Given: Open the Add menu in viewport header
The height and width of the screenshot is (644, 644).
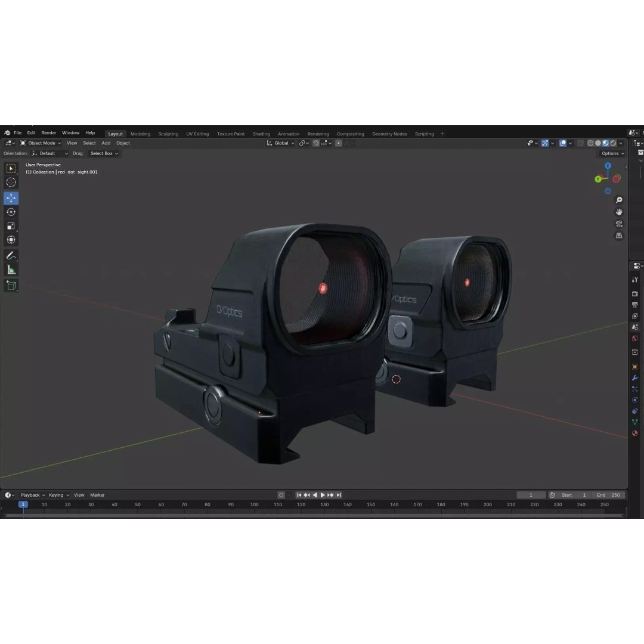Looking at the screenshot, I should [106, 143].
